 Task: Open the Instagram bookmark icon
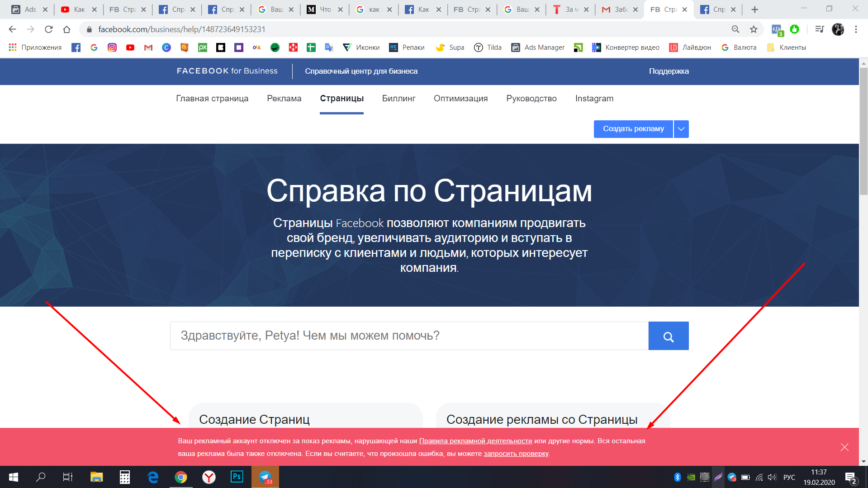click(112, 47)
